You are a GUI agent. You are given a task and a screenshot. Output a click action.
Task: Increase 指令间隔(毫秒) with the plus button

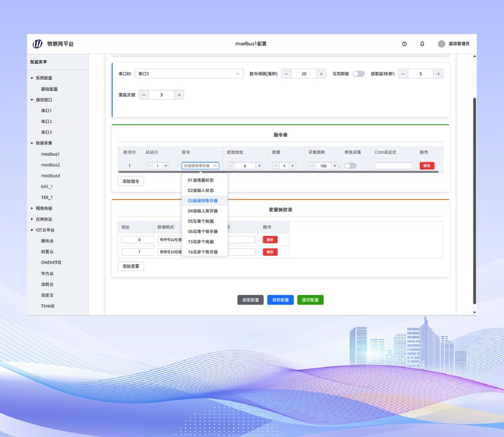(321, 74)
